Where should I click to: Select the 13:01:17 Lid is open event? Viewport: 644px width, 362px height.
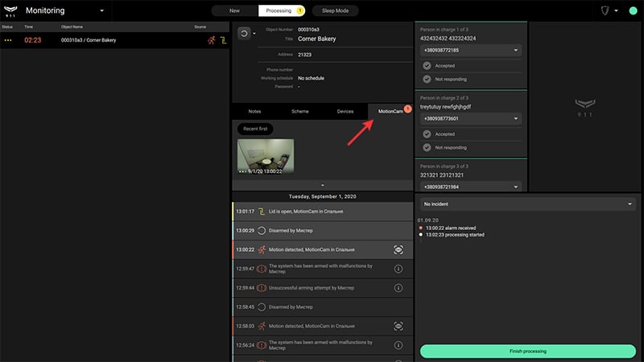click(x=323, y=212)
